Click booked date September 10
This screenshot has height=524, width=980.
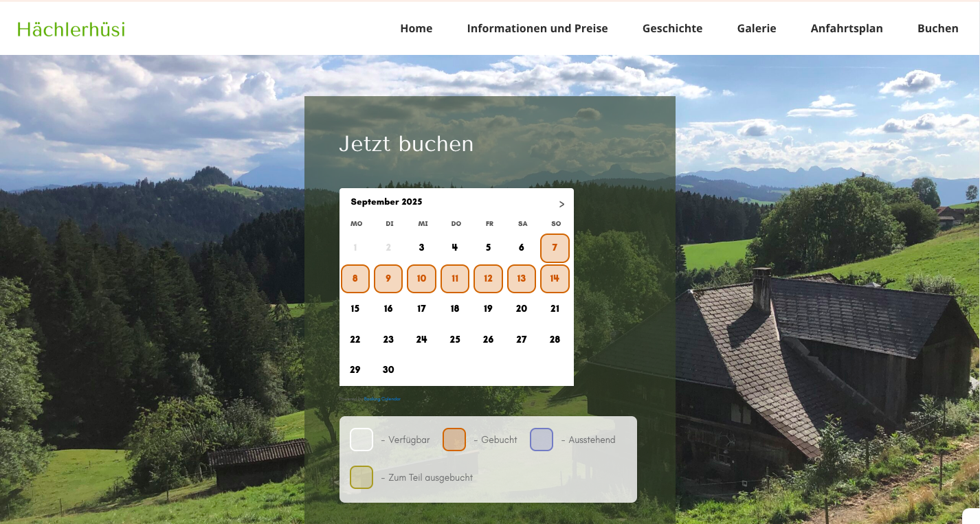click(x=421, y=279)
